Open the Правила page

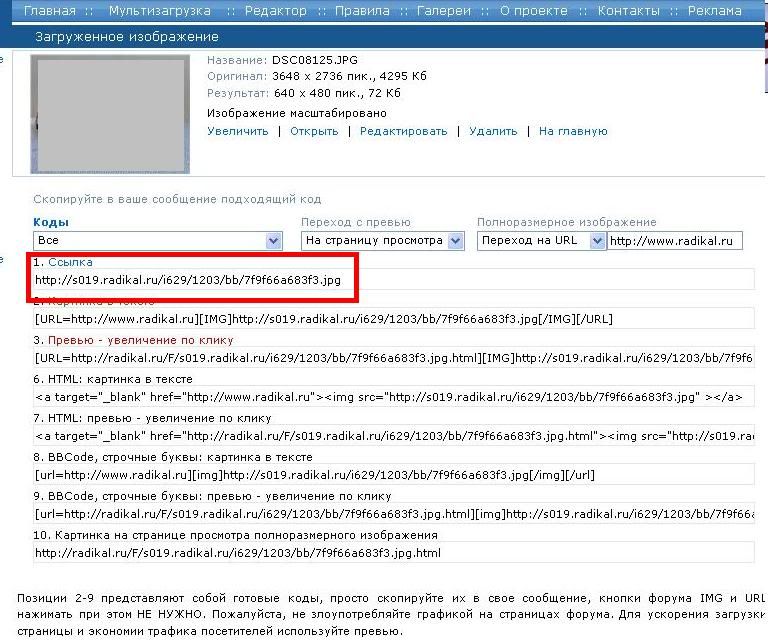coord(361,11)
